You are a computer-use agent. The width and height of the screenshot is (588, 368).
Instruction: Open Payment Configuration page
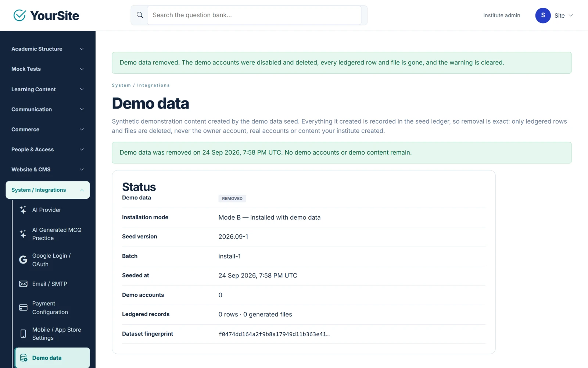(52, 308)
